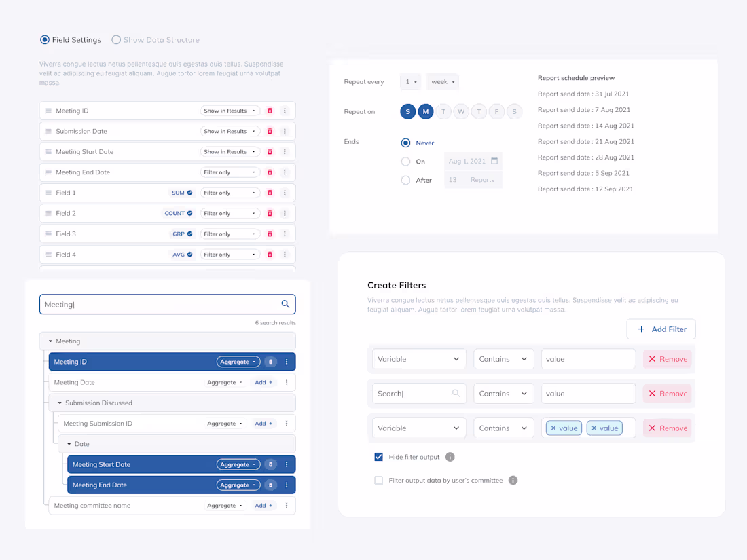Viewport: 747px width, 560px height.
Task: Toggle Wednesday in the Repeat on row
Action: [x=461, y=111]
